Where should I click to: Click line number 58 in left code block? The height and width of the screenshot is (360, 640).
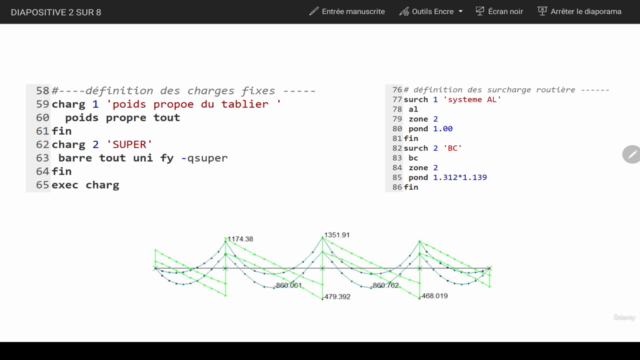(x=42, y=91)
